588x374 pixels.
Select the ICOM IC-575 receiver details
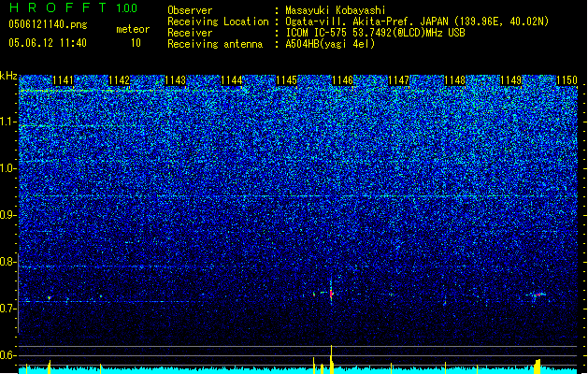pyautogui.click(x=375, y=33)
